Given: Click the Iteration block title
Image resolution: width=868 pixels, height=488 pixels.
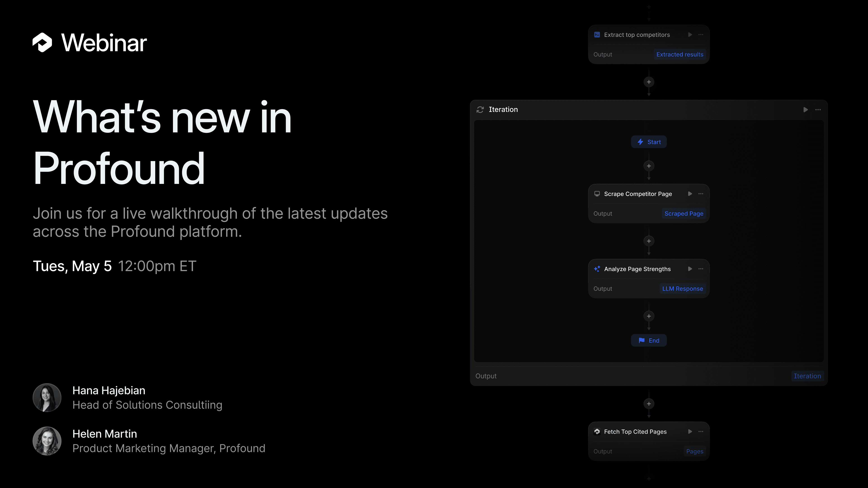Looking at the screenshot, I should tap(503, 109).
